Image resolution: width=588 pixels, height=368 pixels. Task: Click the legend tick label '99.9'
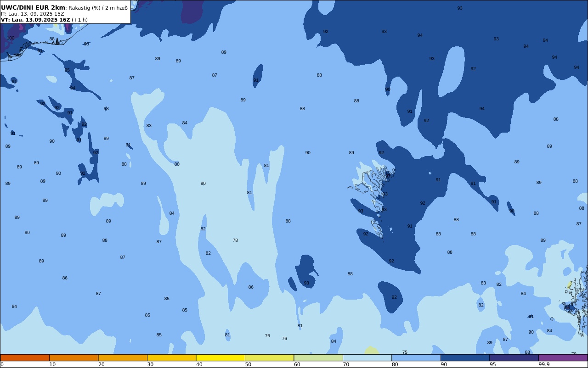[x=544, y=364]
